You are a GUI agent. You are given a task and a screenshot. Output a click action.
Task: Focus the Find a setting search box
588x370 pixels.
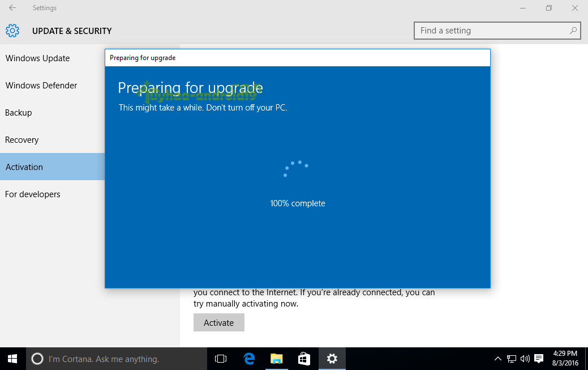click(497, 31)
